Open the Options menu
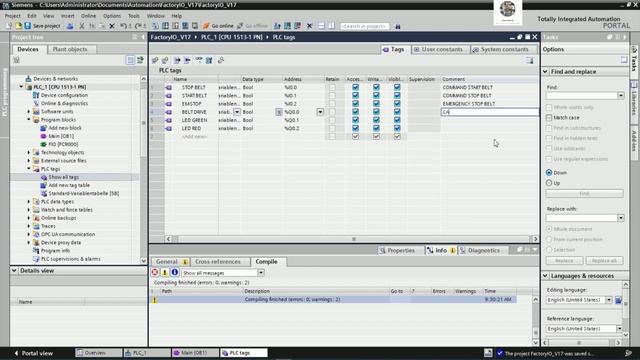 pos(112,16)
